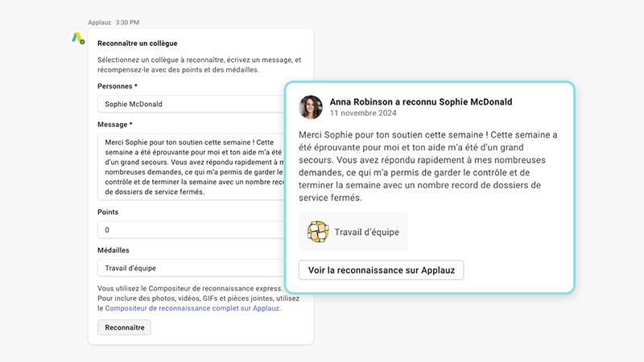Open the Compositeur de reconnaissance complet link
Screen dimensions: 644x362
(192, 308)
